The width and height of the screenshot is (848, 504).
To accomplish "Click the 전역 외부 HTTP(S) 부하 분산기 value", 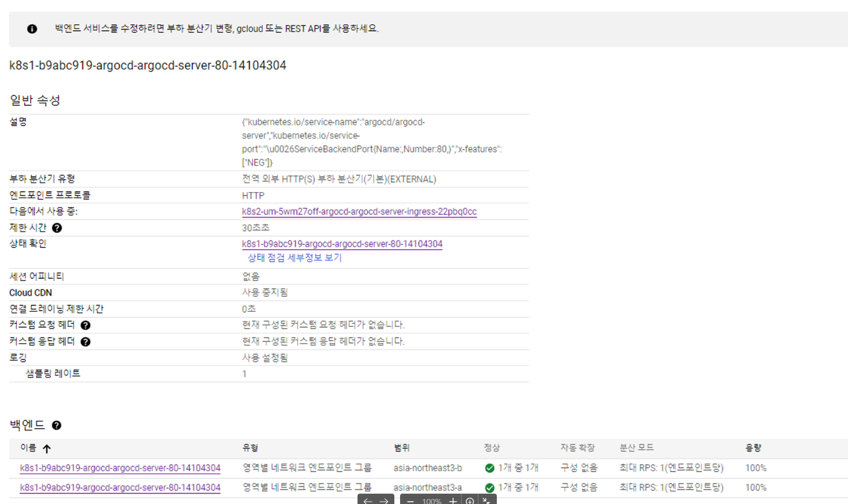I will tap(339, 180).
